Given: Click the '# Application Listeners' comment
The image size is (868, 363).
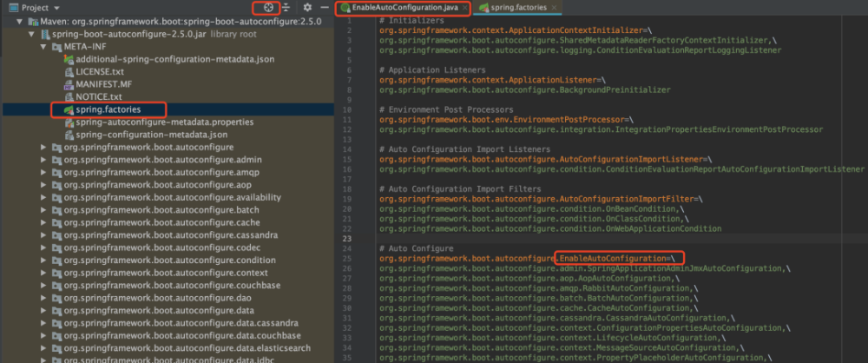Looking at the screenshot, I should 432,69.
